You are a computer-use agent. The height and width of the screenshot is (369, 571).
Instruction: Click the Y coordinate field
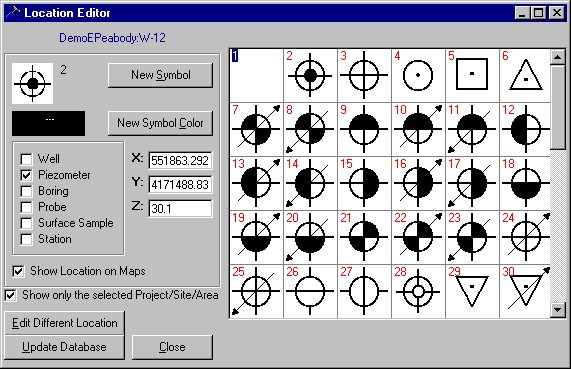tap(180, 185)
